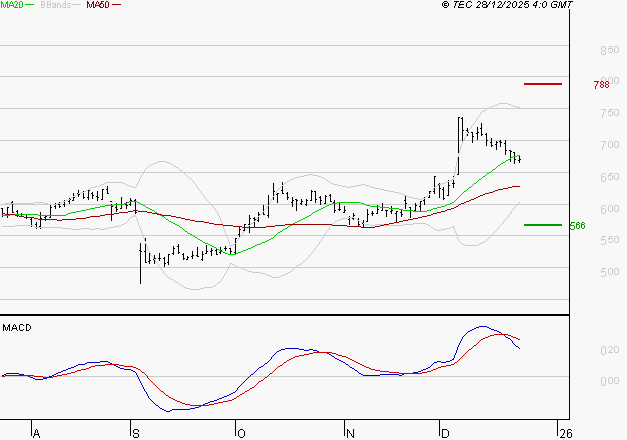
Task: Click the BBands legend label
Action: 55,5
